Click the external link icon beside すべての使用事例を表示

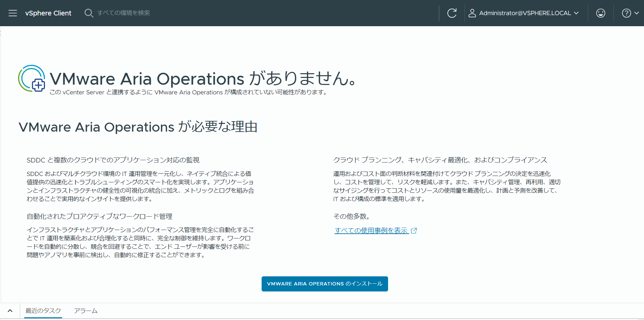(414, 231)
